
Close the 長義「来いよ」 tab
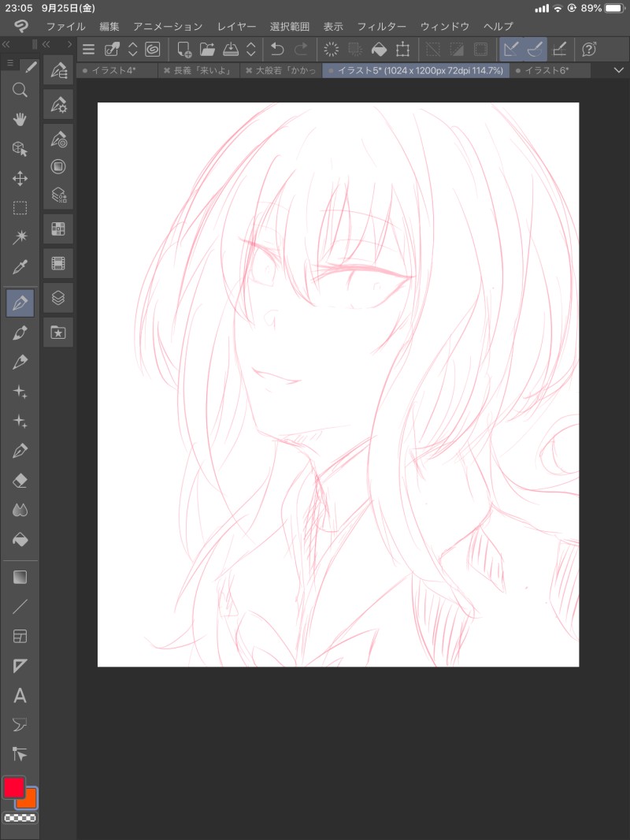[166, 71]
